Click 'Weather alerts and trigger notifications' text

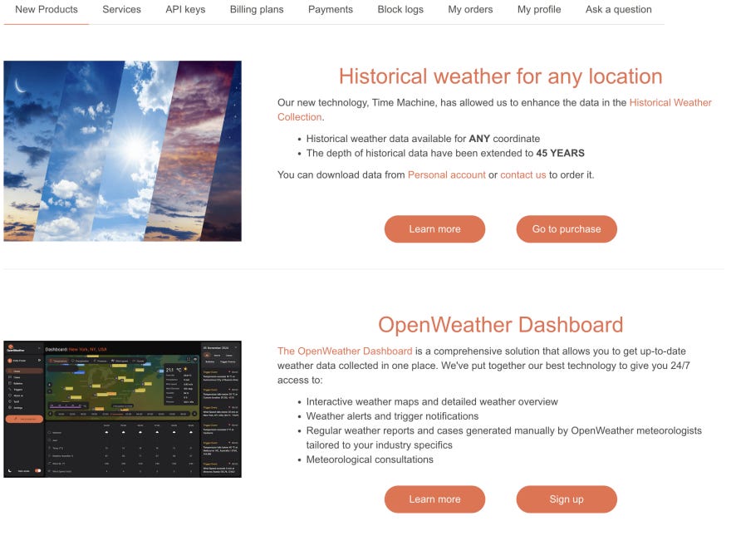click(x=393, y=416)
